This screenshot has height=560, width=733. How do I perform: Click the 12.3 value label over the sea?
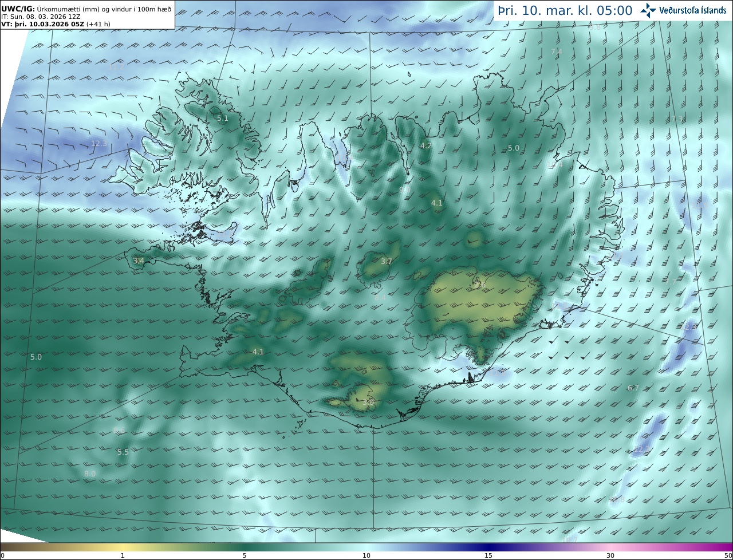(98, 143)
